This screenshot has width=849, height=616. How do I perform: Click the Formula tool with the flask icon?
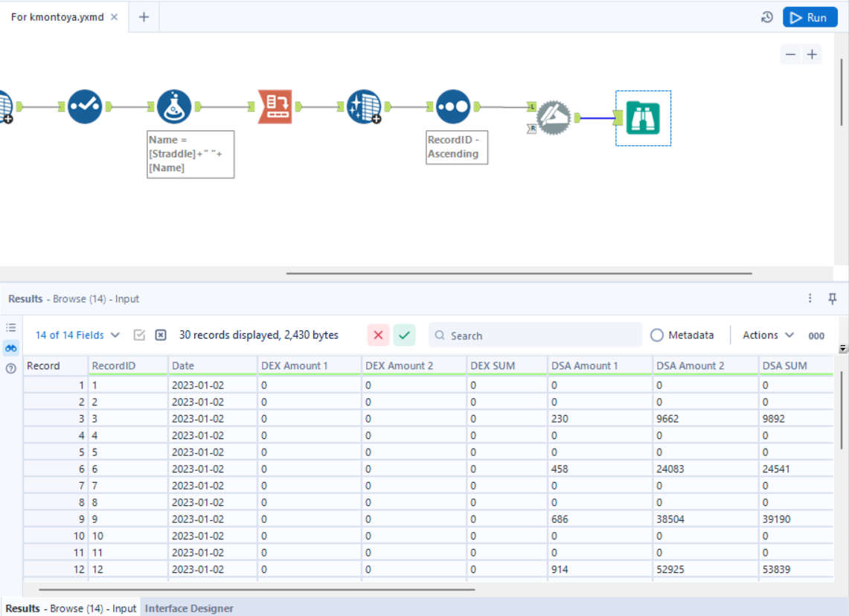pos(173,106)
